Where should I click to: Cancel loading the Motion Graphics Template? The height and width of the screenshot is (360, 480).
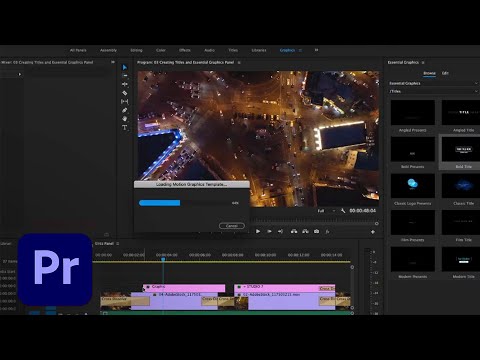[232, 226]
